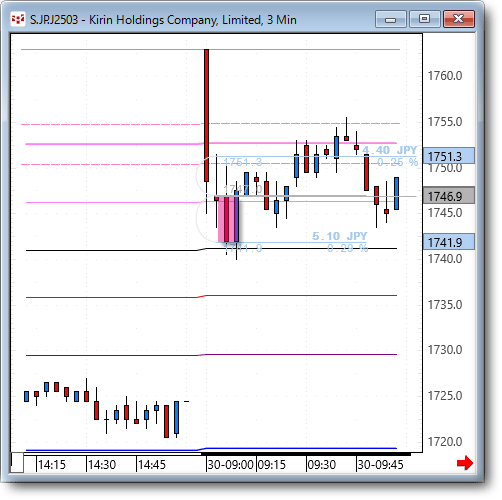
Task: Click the window title text S.JP.J2503
Action: 54,20
